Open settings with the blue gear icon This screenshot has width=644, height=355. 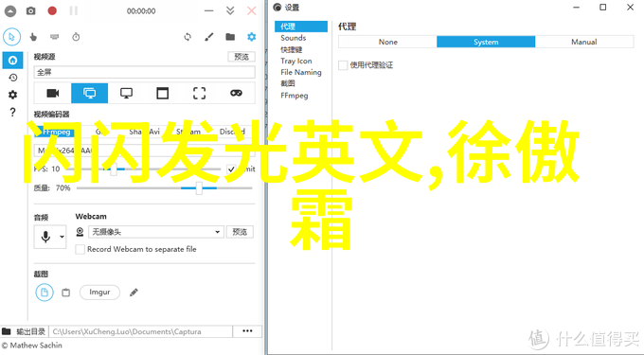[x=251, y=37]
